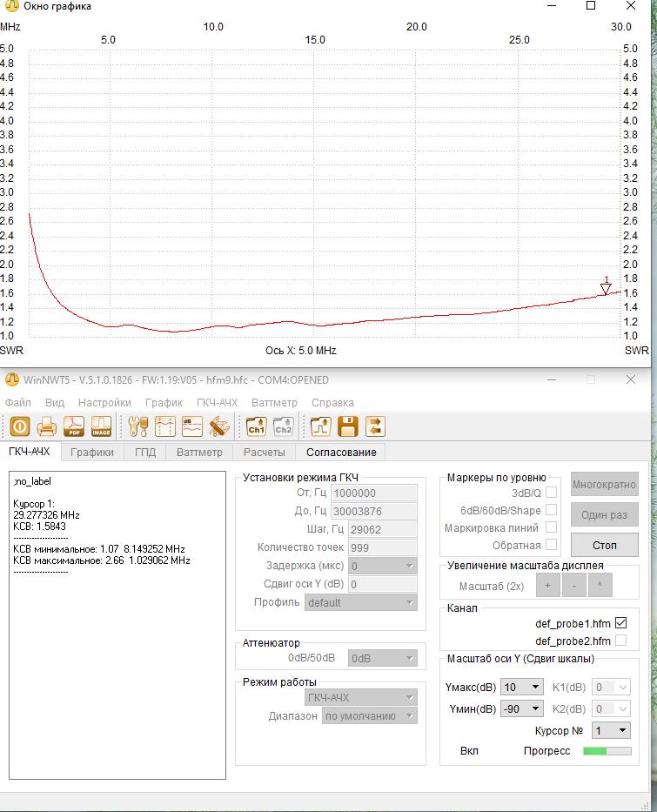657x812 pixels.
Task: Open the attenuator 0dB dropdown
Action: [383, 658]
